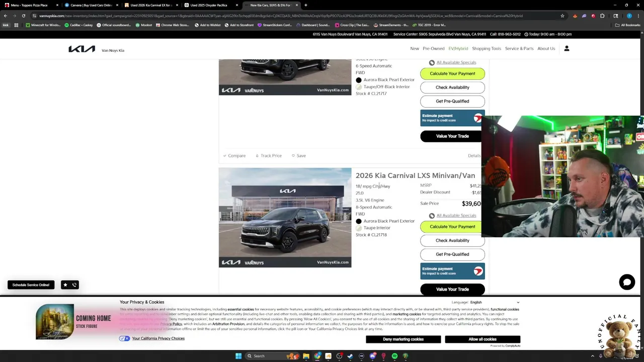
Task: Click the first All Available Specials link
Action: [456, 62]
